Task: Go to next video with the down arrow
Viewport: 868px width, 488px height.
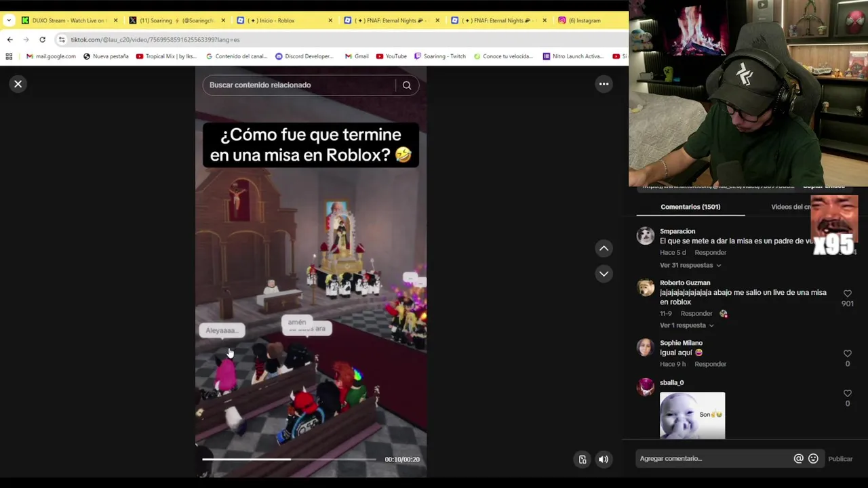Action: [604, 274]
